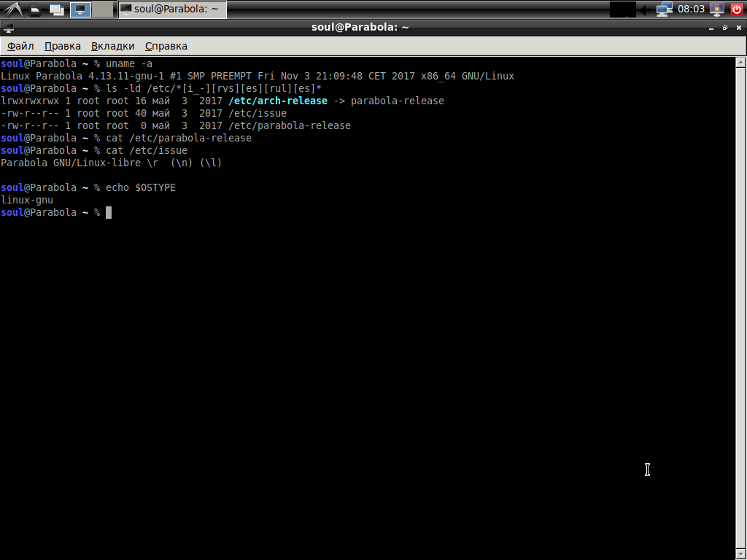The width and height of the screenshot is (747, 560).
Task: Click the /etc/issue filename in the listing
Action: pyautogui.click(x=258, y=113)
